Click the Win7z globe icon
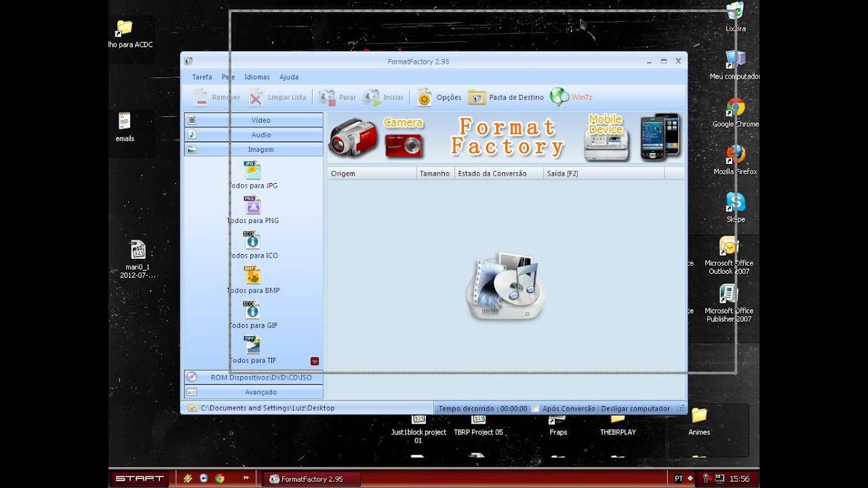The width and height of the screenshot is (868, 488). click(559, 97)
